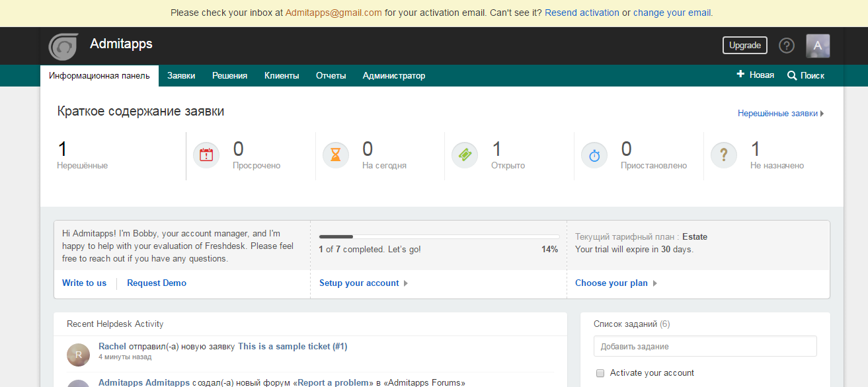Click the Нерешённые count of 1
868x387 pixels.
pos(63,149)
